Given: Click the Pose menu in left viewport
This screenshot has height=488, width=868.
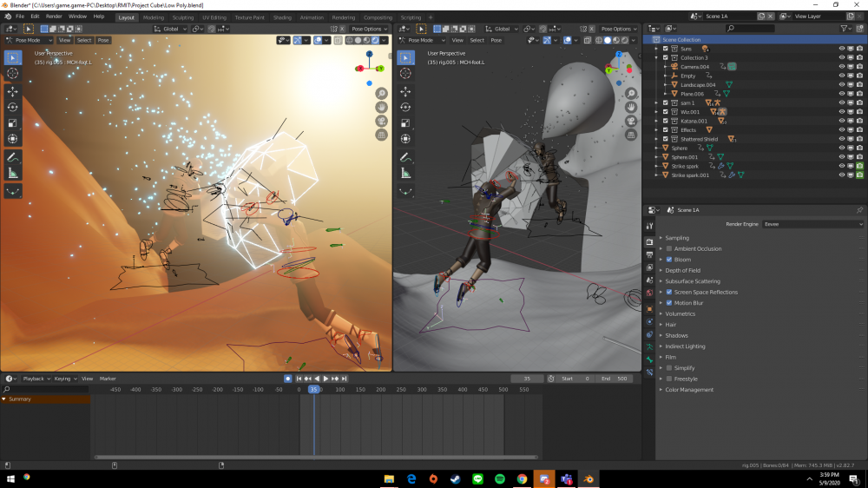Looking at the screenshot, I should point(103,40).
